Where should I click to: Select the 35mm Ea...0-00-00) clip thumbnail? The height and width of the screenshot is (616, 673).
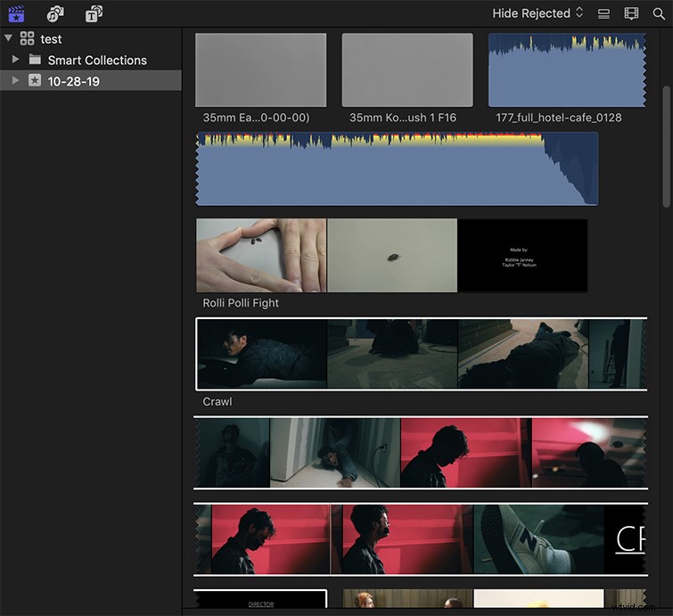tap(261, 70)
